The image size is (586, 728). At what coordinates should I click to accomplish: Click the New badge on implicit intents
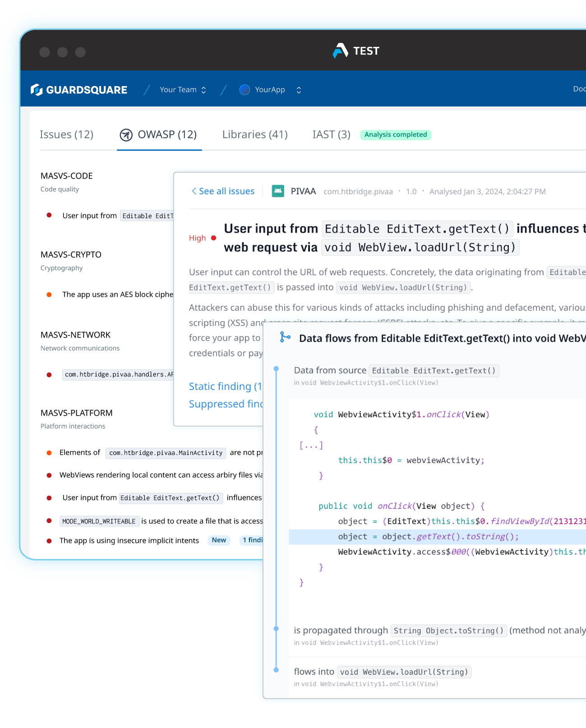click(x=219, y=540)
